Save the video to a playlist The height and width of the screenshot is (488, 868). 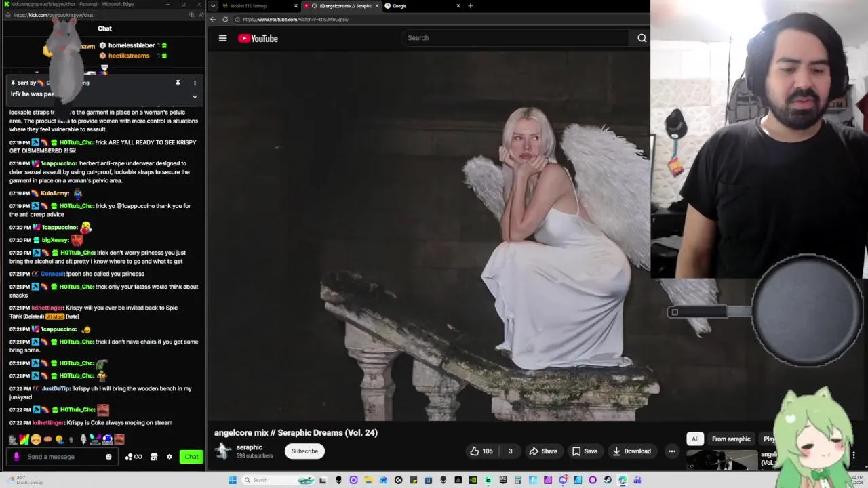pyautogui.click(x=585, y=451)
